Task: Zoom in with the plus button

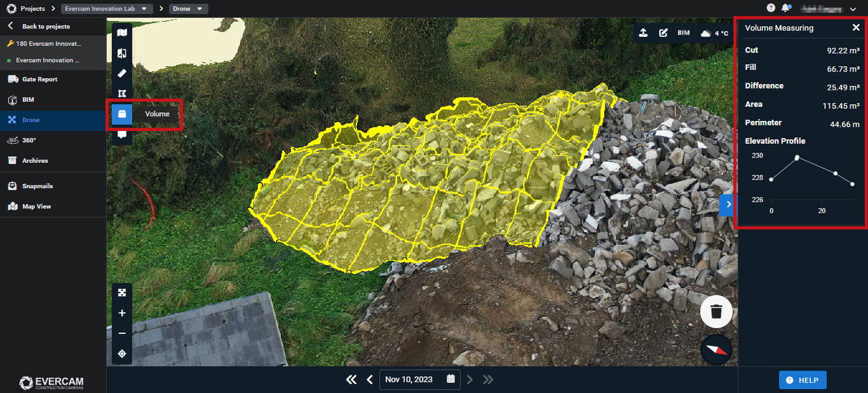Action: click(122, 314)
